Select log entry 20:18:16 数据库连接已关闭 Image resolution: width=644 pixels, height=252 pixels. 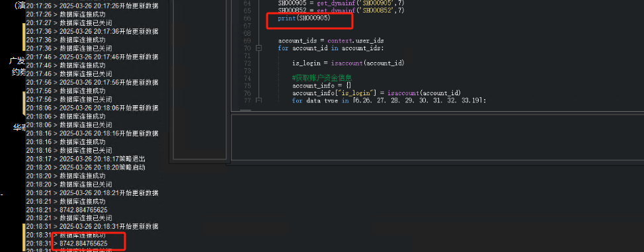tap(69, 150)
